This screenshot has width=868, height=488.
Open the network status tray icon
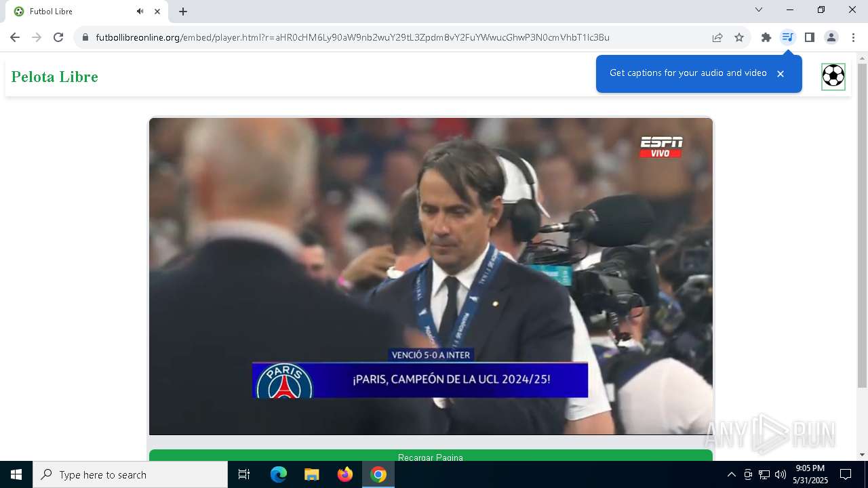point(764,474)
